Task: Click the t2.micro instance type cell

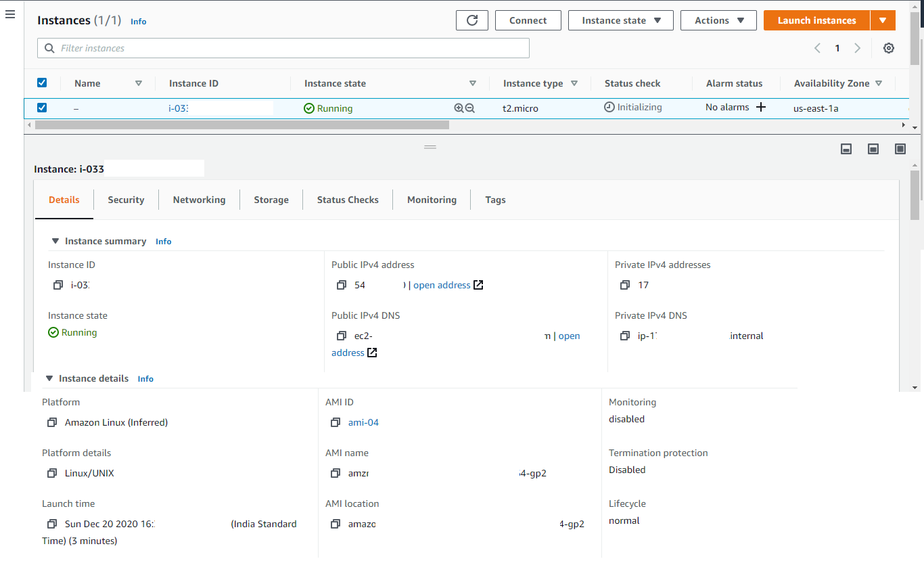Action: coord(520,108)
